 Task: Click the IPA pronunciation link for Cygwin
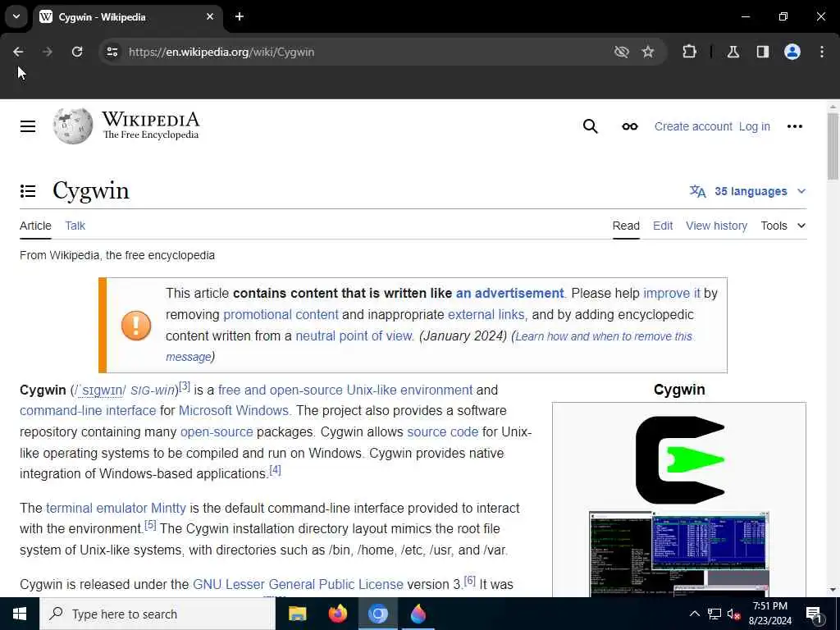tap(100, 390)
